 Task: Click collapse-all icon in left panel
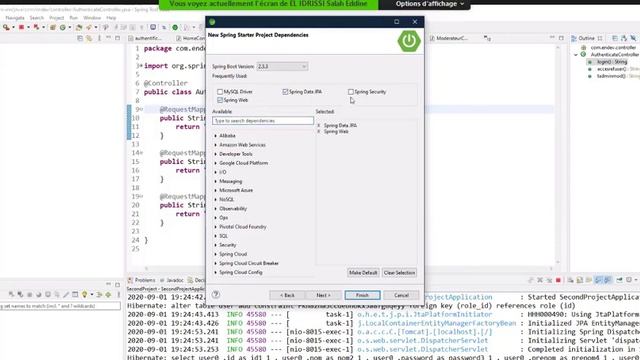[x=80, y=38]
